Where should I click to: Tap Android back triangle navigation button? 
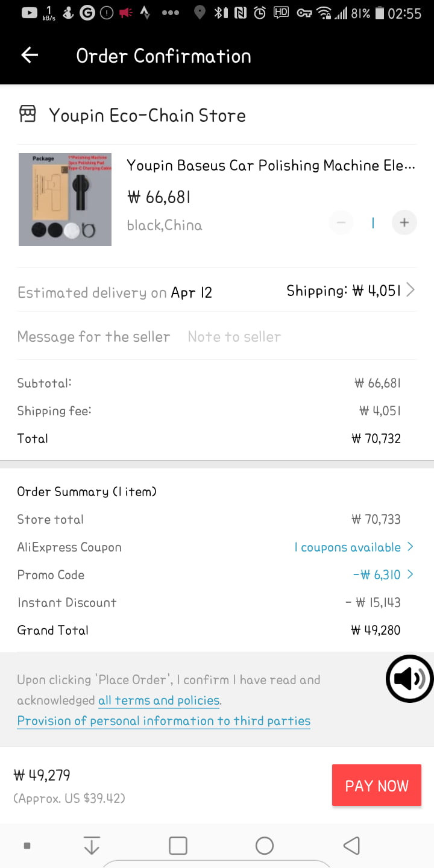(x=351, y=846)
